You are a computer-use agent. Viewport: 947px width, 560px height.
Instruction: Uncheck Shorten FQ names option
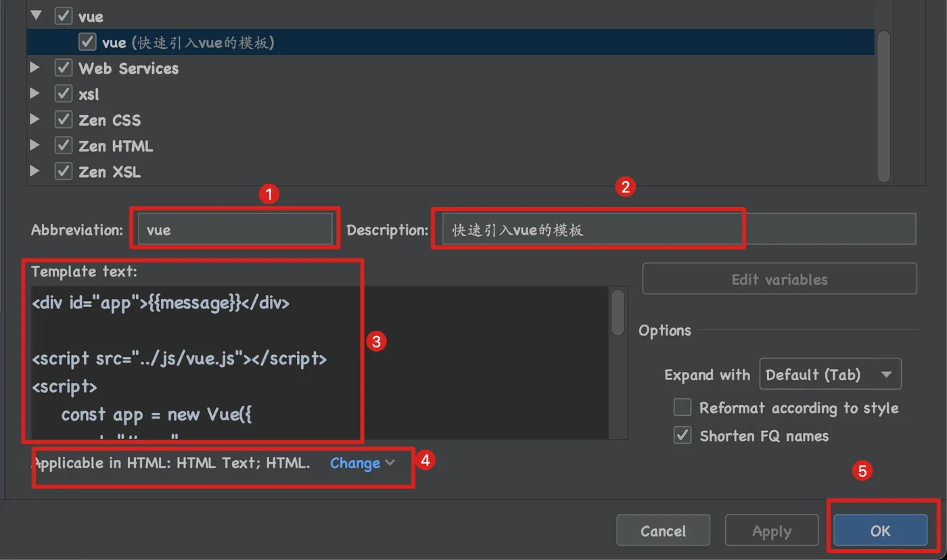[x=683, y=436]
